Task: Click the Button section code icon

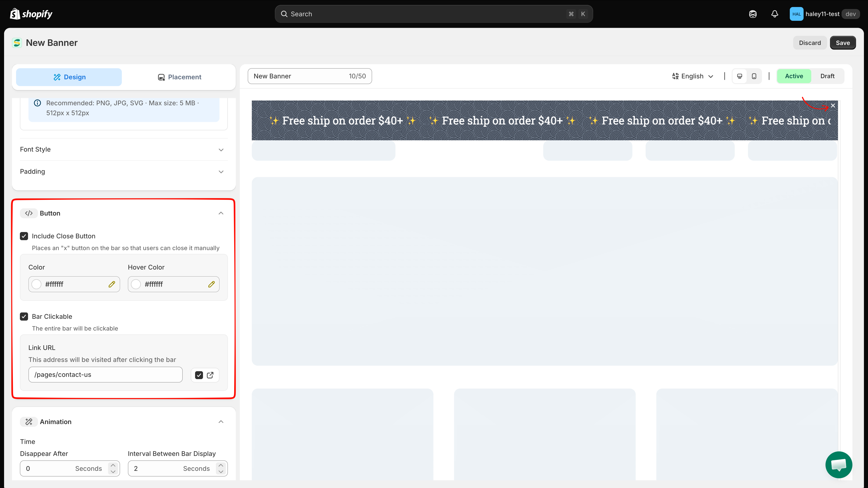Action: (x=29, y=213)
